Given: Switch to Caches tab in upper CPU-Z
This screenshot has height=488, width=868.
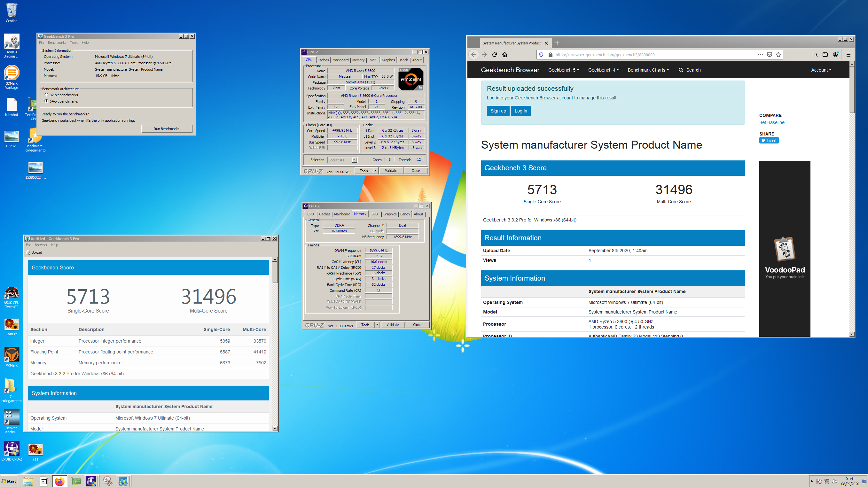Looking at the screenshot, I should (323, 60).
